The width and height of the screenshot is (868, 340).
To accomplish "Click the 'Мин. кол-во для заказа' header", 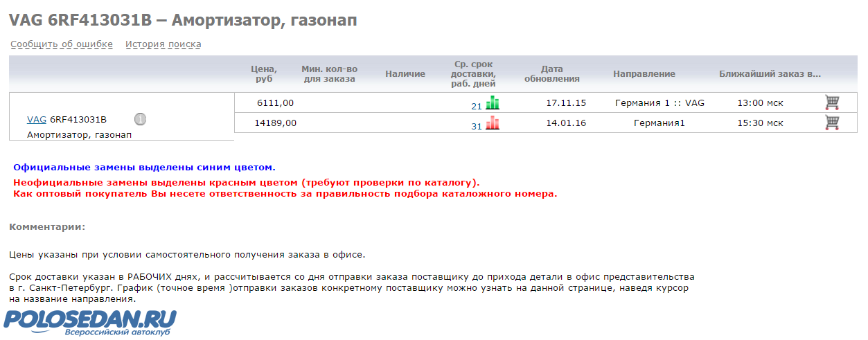I will point(330,73).
